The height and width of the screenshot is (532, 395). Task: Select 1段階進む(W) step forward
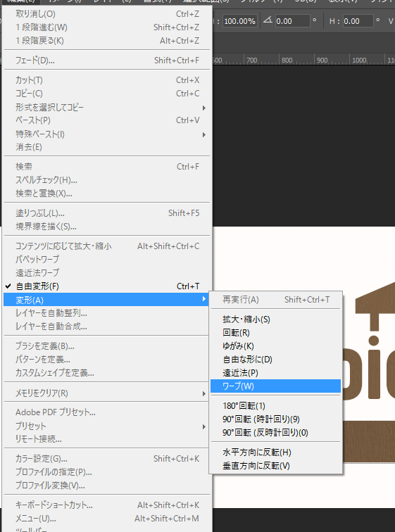pos(106,27)
